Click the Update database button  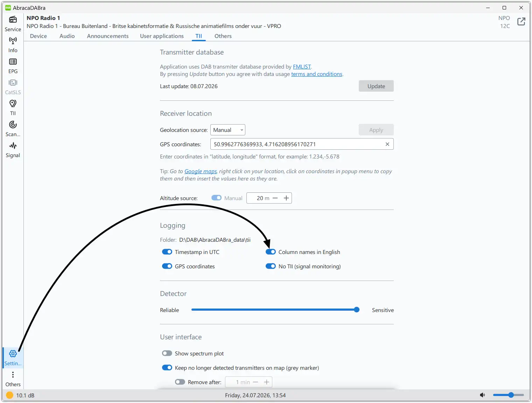pos(376,86)
